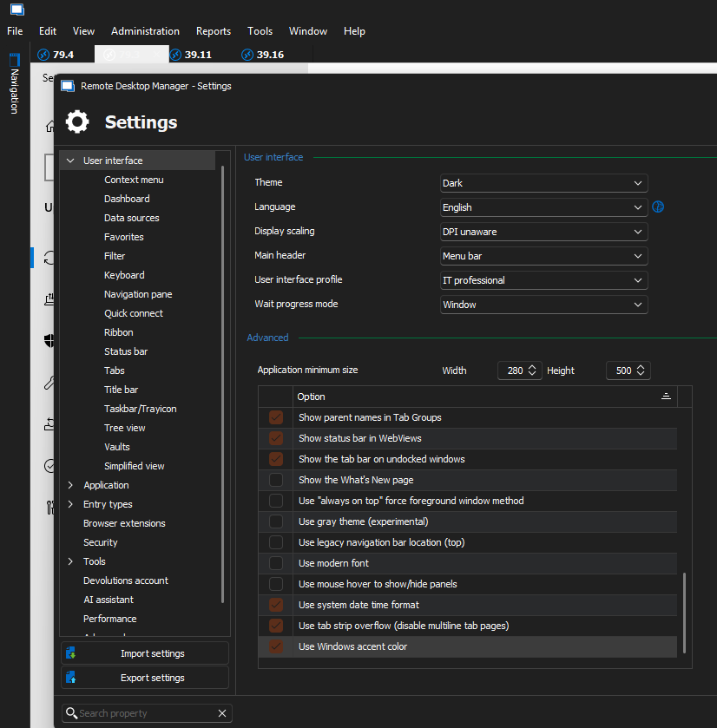Open the Theme dropdown
The width and height of the screenshot is (717, 728).
tap(543, 183)
